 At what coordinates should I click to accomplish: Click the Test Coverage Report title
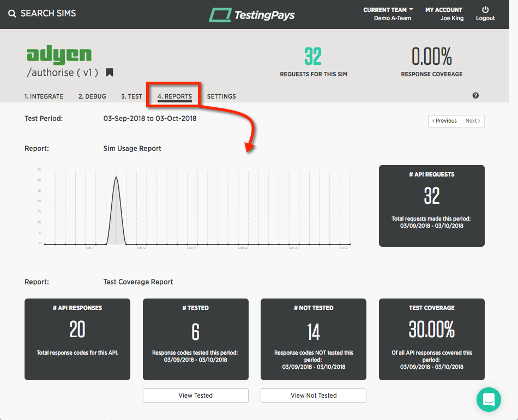138,282
